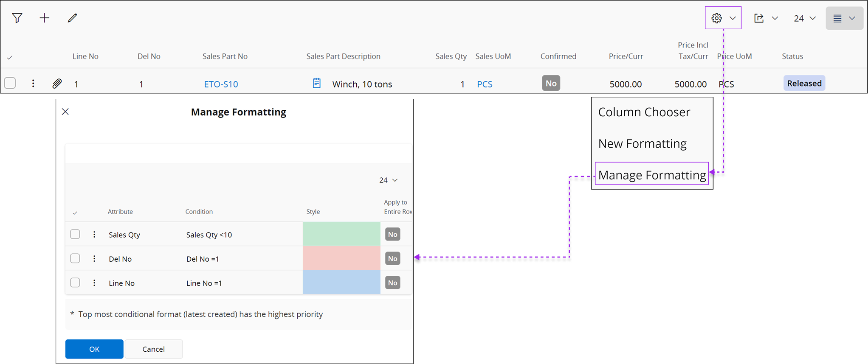Screen dimensions: 868x364
Task: Open the filter funnel icon
Action: 17,18
